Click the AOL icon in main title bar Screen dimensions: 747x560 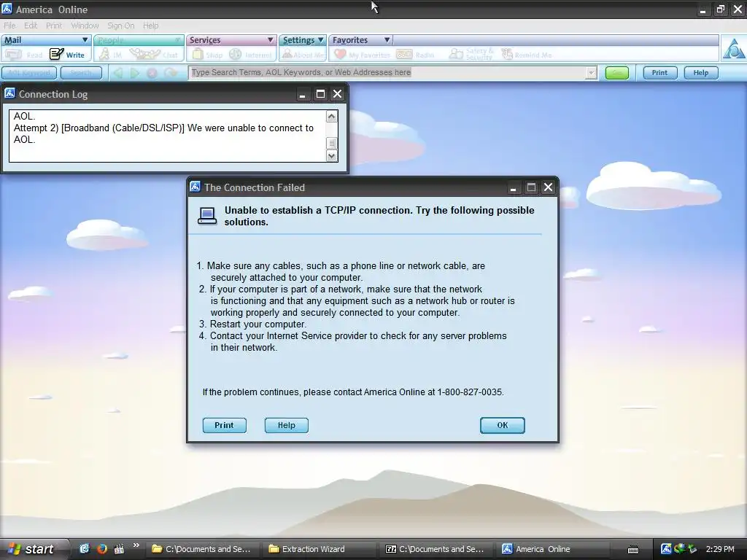pos(7,9)
